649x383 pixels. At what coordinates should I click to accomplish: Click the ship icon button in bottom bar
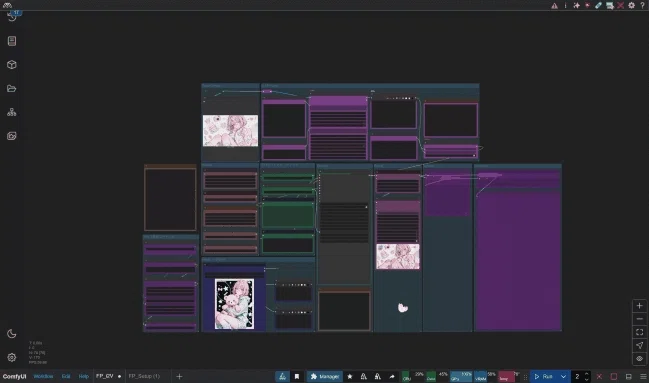282,376
